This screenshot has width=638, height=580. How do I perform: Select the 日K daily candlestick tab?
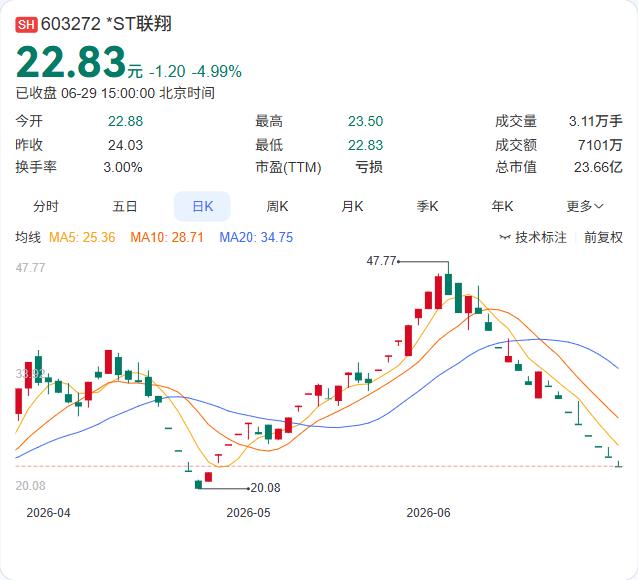[202, 206]
